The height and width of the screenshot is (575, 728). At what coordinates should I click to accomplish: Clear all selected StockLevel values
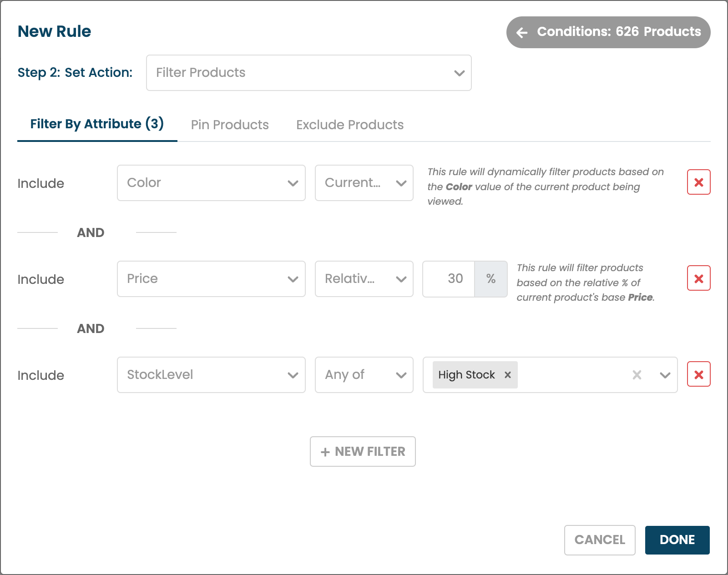coord(637,375)
